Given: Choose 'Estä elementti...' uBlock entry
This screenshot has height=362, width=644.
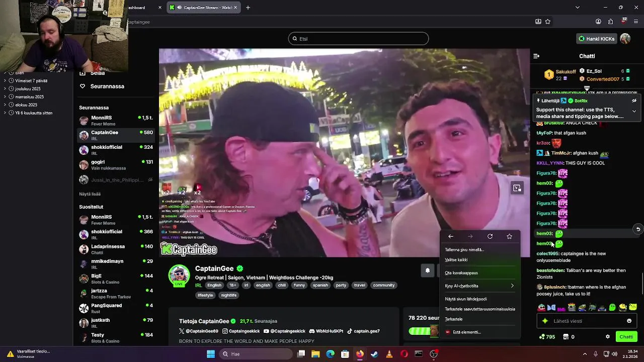Looking at the screenshot, I should (x=480, y=332).
